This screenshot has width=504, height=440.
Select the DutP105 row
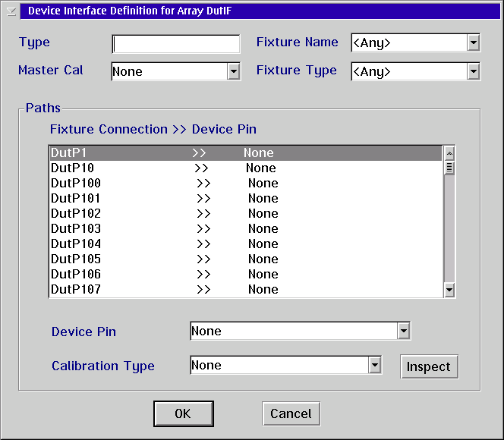click(x=246, y=259)
